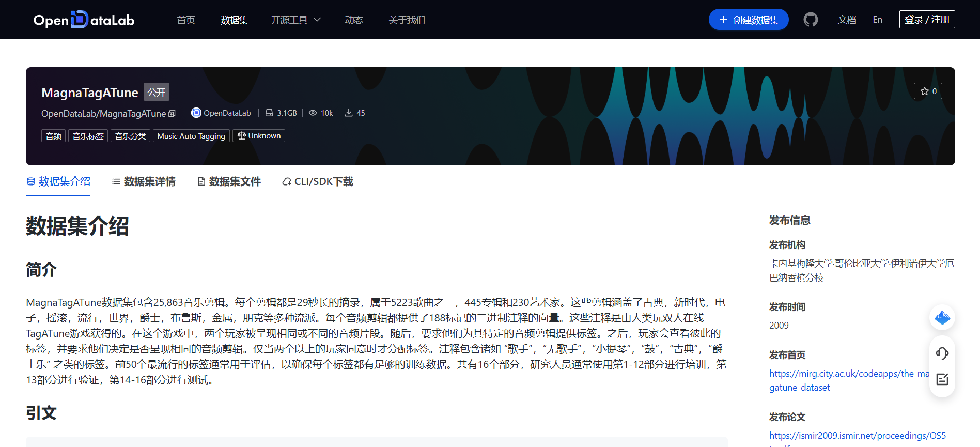Open the feedback edit icon
The image size is (980, 447).
pyautogui.click(x=942, y=379)
